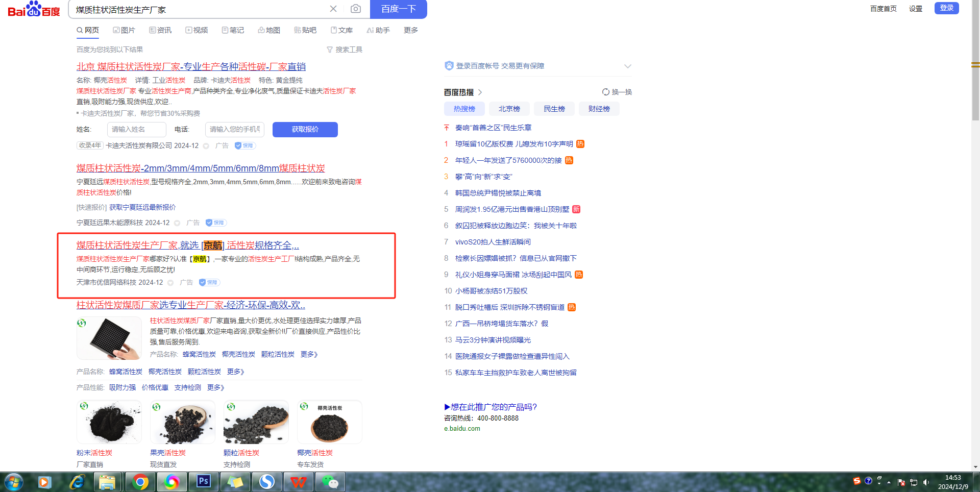
Task: Click the 保障 badge next to 宁夏廷远果木能源科技
Action: (x=216, y=223)
